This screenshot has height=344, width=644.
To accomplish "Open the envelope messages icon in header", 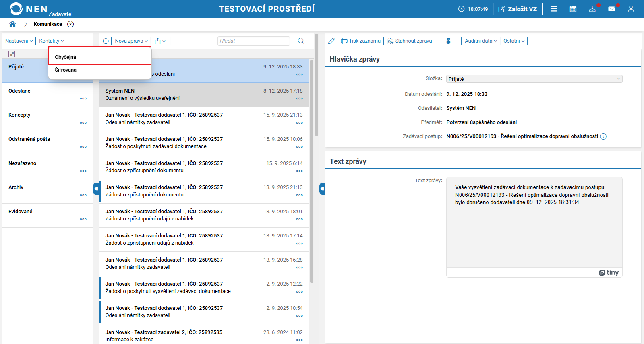I will click(611, 9).
